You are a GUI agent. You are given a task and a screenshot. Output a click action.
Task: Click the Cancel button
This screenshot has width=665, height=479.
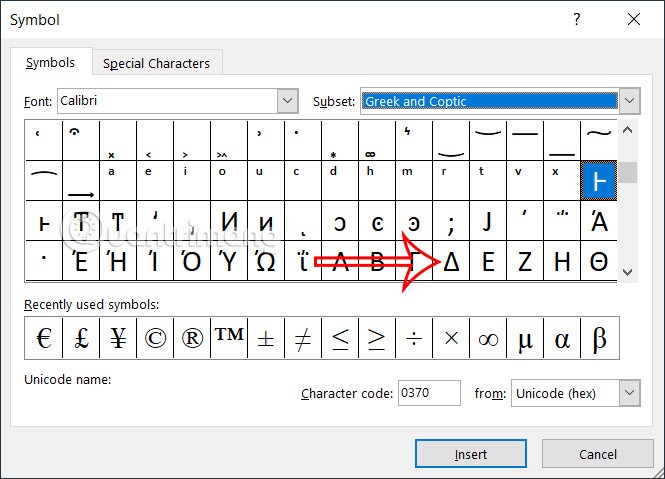point(597,454)
